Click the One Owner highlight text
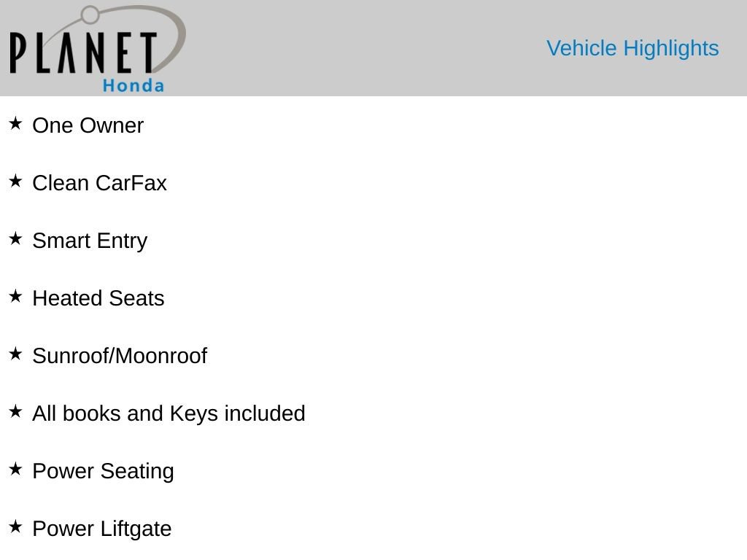 pos(88,125)
